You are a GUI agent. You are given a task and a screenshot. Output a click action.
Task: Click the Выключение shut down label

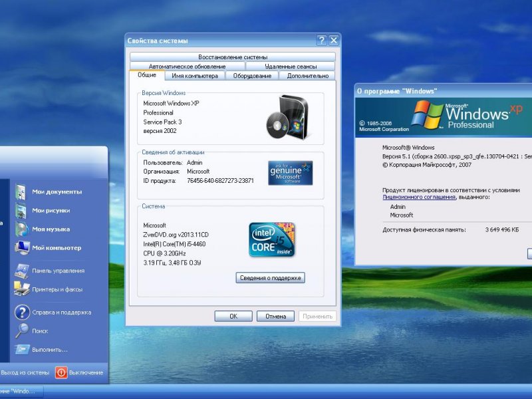coord(86,372)
